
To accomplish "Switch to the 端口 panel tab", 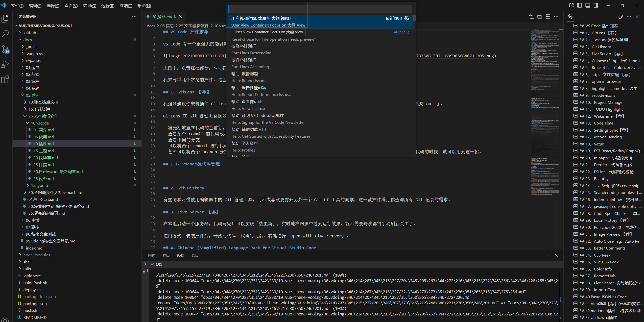I will click(195, 255).
